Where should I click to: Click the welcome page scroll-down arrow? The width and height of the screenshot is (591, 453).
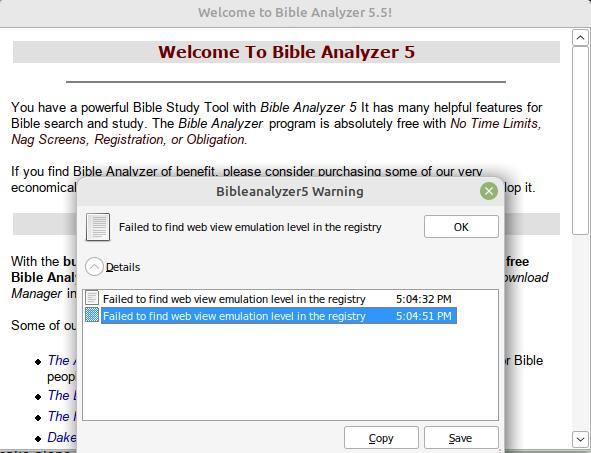point(580,439)
